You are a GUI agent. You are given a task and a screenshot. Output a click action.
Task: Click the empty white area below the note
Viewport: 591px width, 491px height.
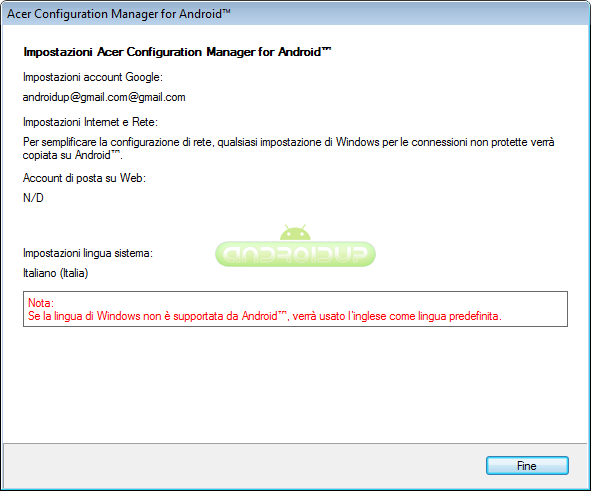click(295, 384)
